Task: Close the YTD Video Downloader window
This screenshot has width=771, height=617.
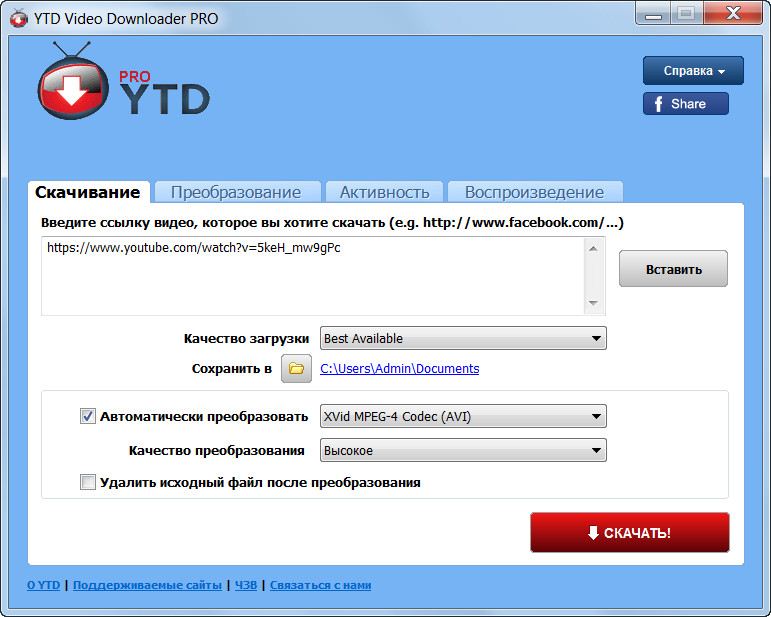Action: pyautogui.click(x=733, y=13)
